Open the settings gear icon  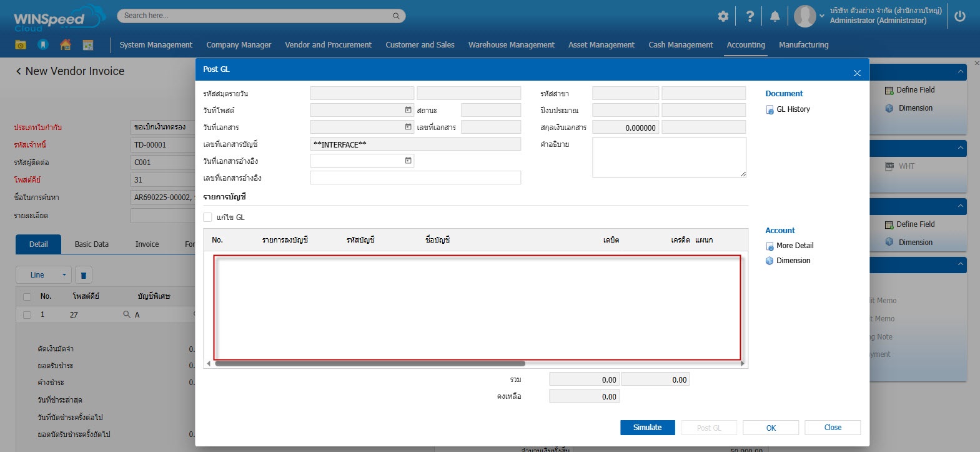(x=723, y=17)
